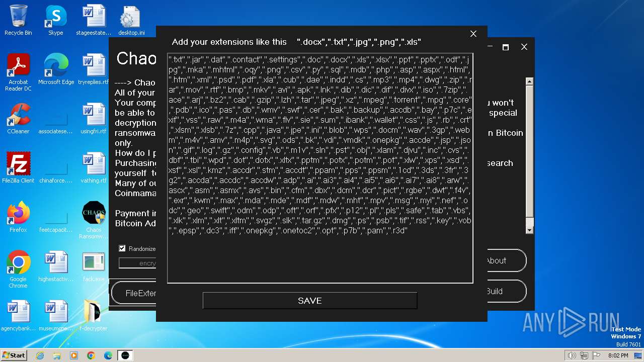Click the Edge taskbar icon

coord(108,355)
